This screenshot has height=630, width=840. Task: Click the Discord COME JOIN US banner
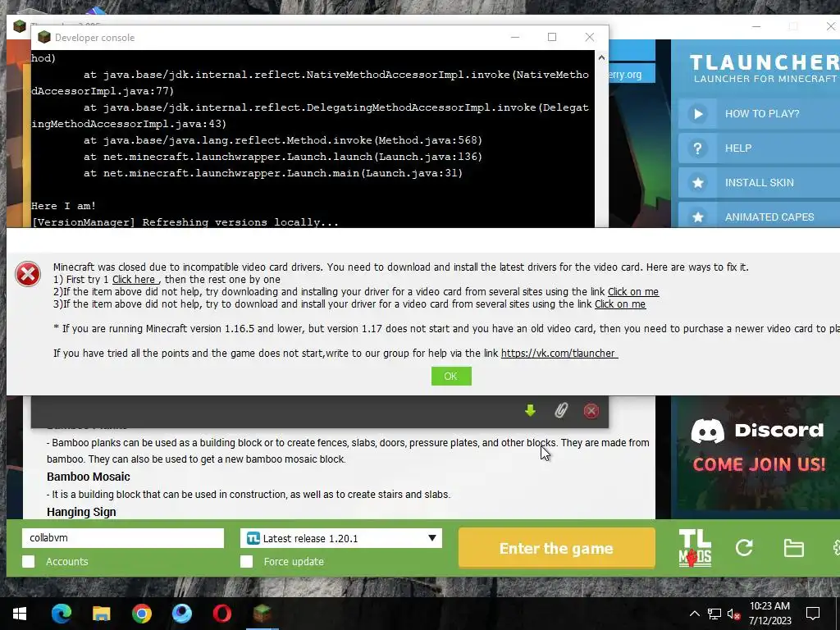coord(756,458)
